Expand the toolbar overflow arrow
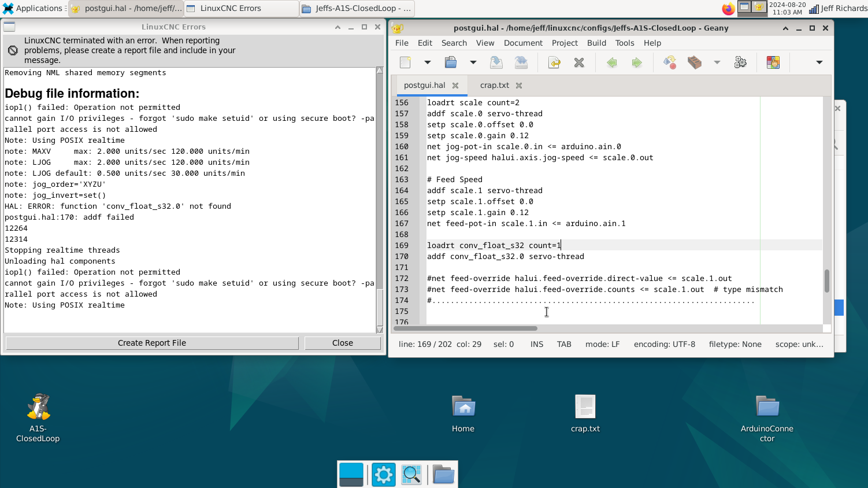 tap(819, 62)
